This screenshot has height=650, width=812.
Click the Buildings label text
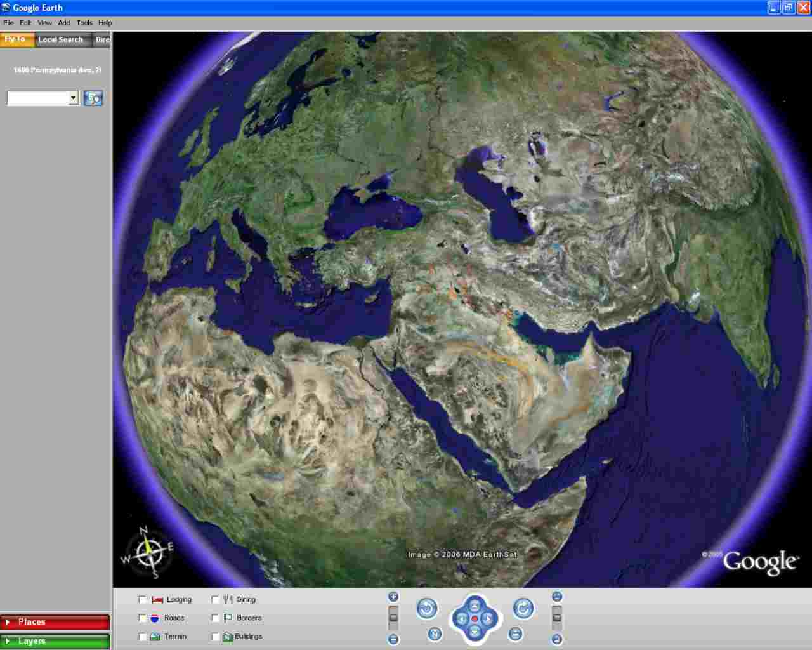coord(249,637)
